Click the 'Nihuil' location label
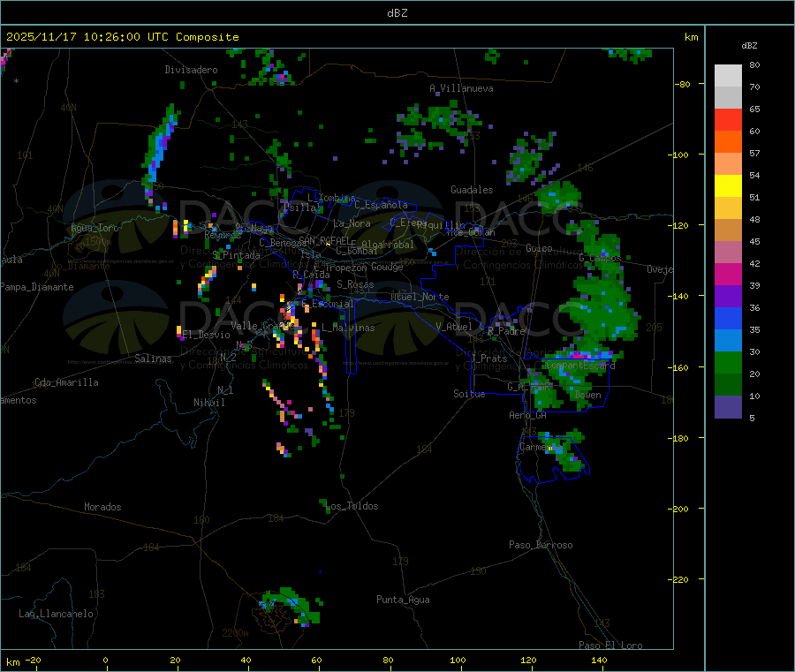This screenshot has width=795, height=672. 209,403
